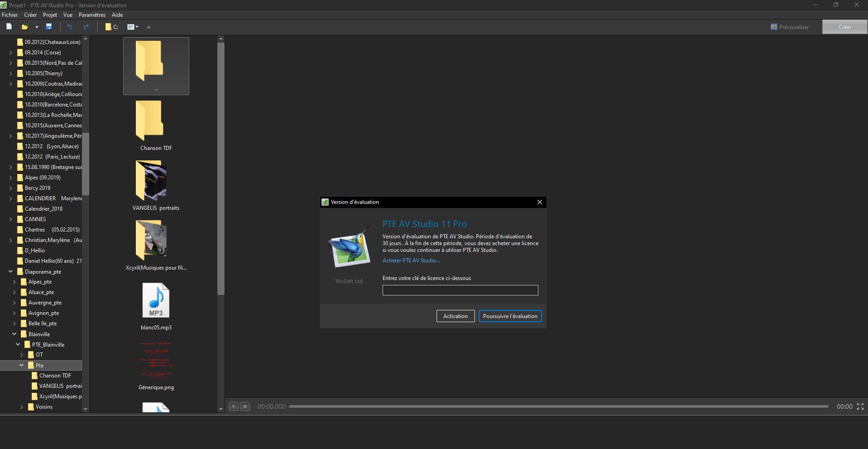Expand the 10.2005(Thierry) folder
868x449 pixels.
click(11, 73)
